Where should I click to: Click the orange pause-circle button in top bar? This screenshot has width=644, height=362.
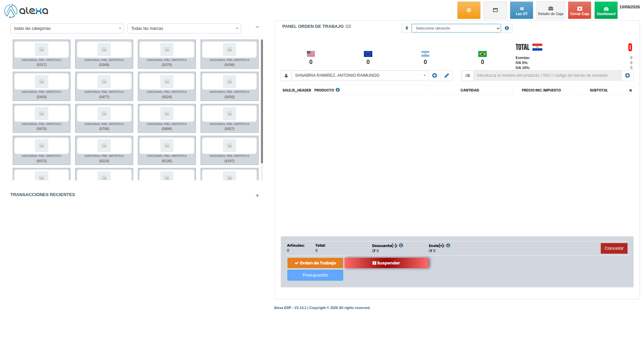click(x=469, y=10)
